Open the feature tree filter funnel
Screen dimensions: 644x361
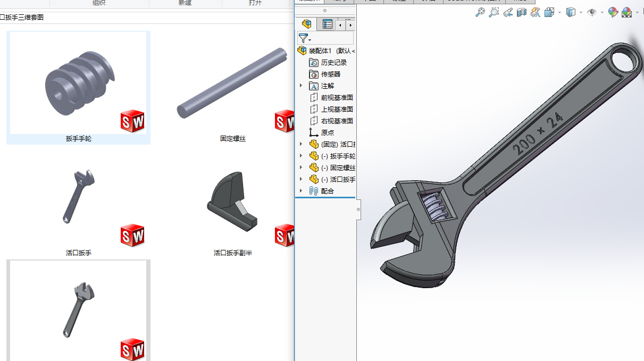tap(304, 38)
